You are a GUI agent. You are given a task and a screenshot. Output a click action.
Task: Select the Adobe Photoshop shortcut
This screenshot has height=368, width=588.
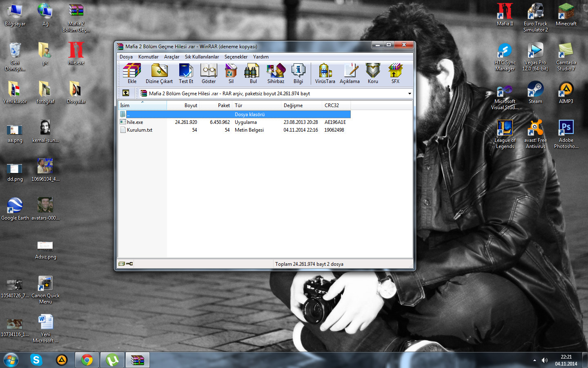[566, 134]
